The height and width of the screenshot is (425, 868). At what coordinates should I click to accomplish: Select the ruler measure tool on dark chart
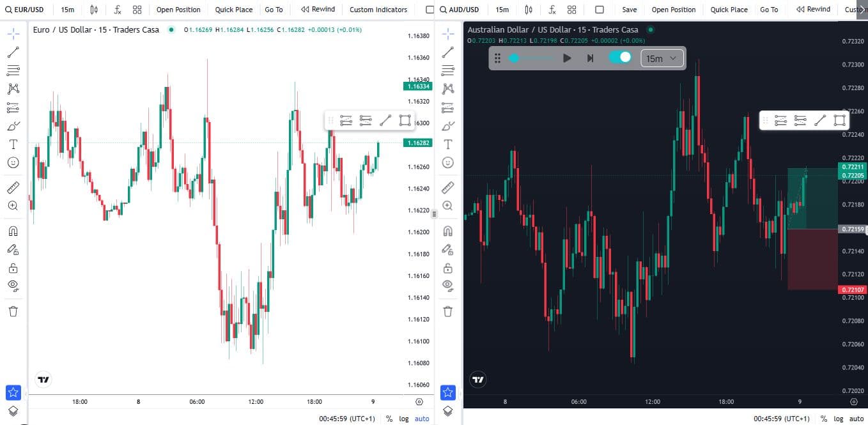pyautogui.click(x=447, y=187)
